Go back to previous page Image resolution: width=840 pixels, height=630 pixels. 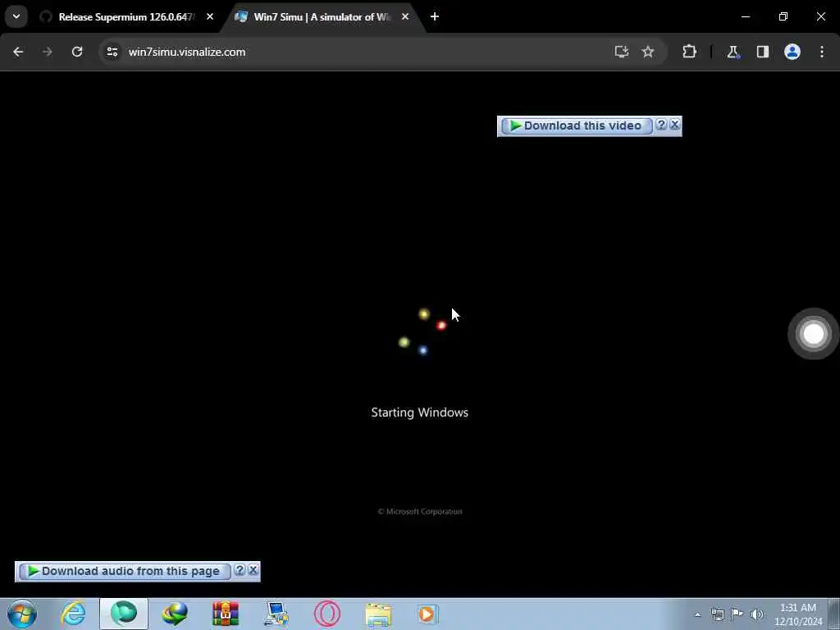point(18,52)
